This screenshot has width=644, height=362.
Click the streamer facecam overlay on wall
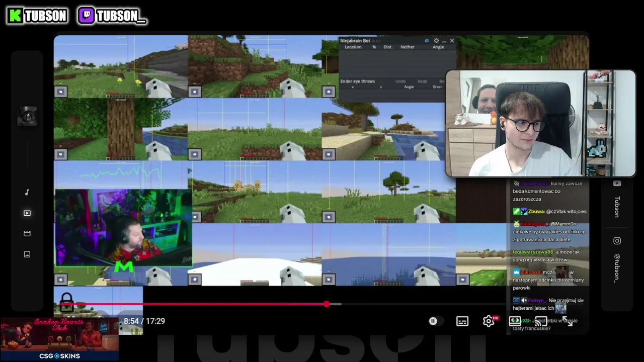click(123, 227)
